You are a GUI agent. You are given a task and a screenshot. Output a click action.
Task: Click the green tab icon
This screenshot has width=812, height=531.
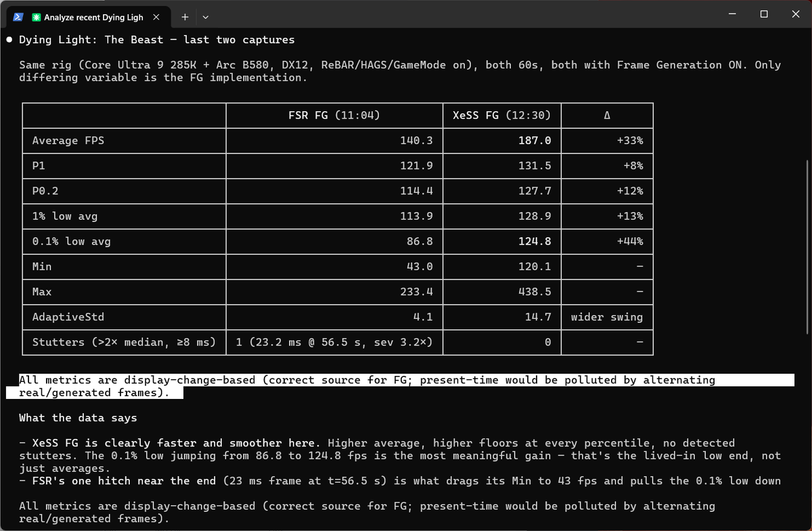37,16
